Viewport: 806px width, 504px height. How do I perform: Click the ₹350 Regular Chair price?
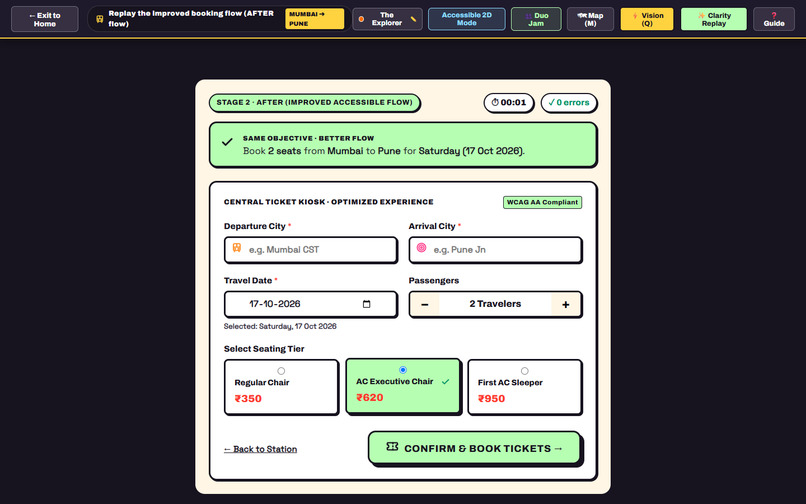point(248,399)
